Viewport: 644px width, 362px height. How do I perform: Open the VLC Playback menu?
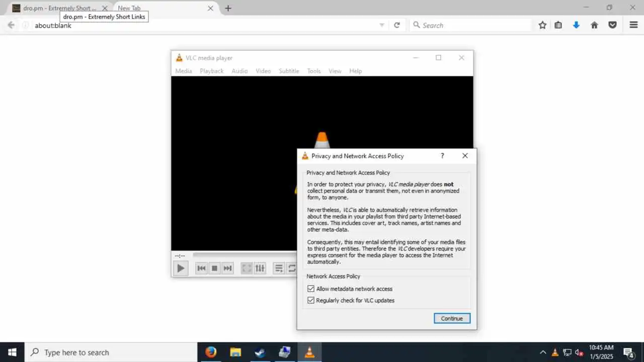point(211,71)
